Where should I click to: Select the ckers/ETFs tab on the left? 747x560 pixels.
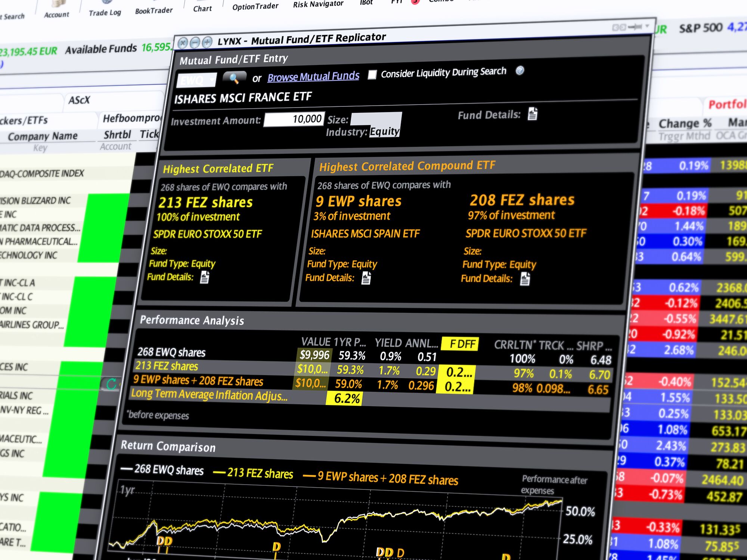24,121
